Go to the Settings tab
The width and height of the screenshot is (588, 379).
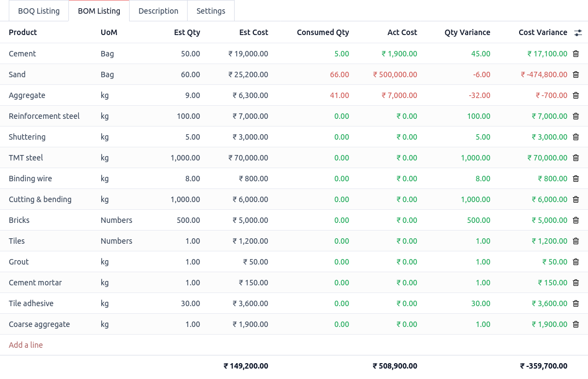211,10
